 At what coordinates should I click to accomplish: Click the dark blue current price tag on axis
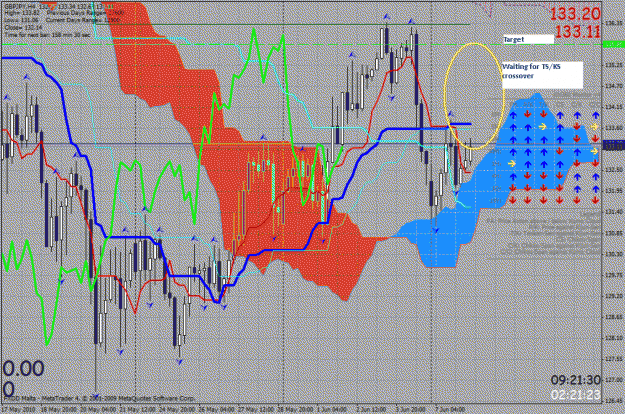point(613,145)
